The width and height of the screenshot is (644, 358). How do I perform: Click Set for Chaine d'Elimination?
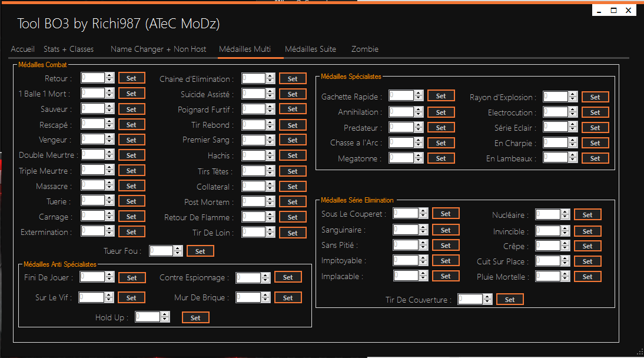(293, 78)
